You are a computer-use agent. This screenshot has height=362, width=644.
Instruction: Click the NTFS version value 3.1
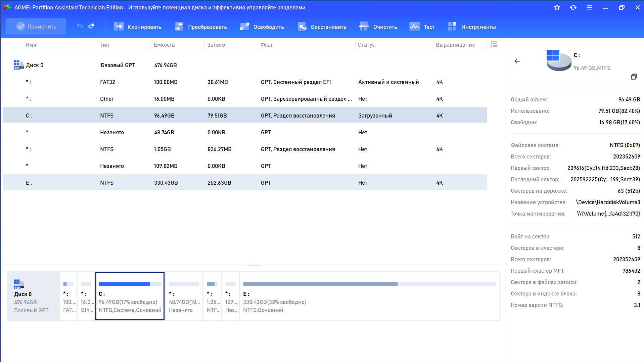[637, 305]
